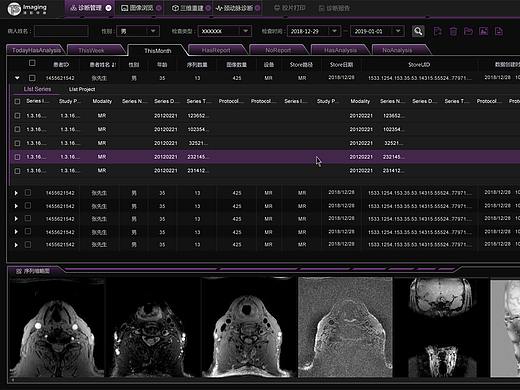Click the magnifier search button
This screenshot has height=390, width=520.
(x=418, y=31)
